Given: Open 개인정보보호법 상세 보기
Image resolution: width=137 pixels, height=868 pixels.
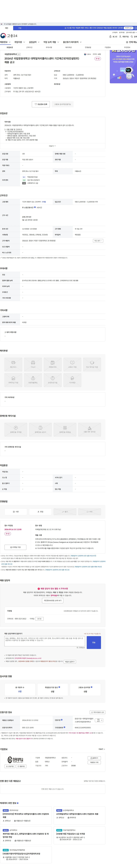Looking at the screenshot, I should pyautogui.click(x=53, y=600).
